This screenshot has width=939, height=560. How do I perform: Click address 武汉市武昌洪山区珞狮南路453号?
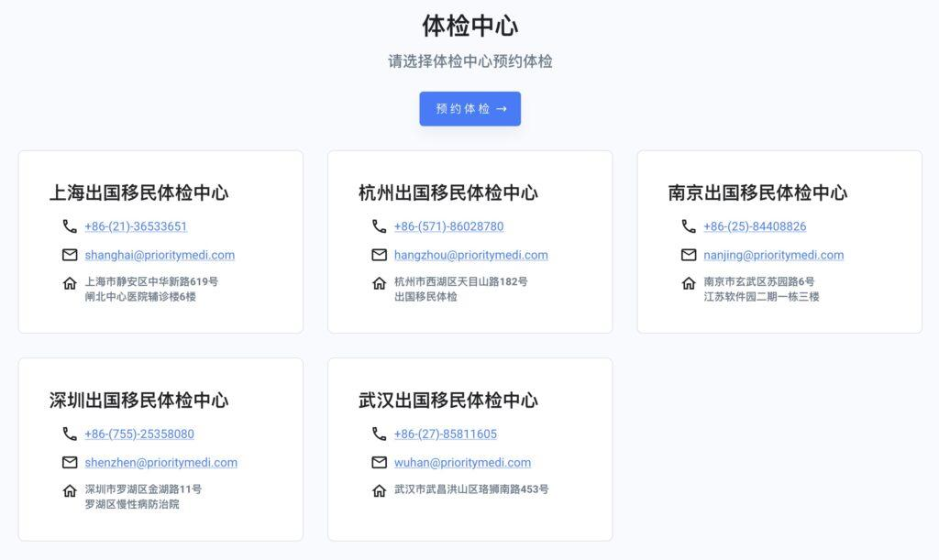471,489
